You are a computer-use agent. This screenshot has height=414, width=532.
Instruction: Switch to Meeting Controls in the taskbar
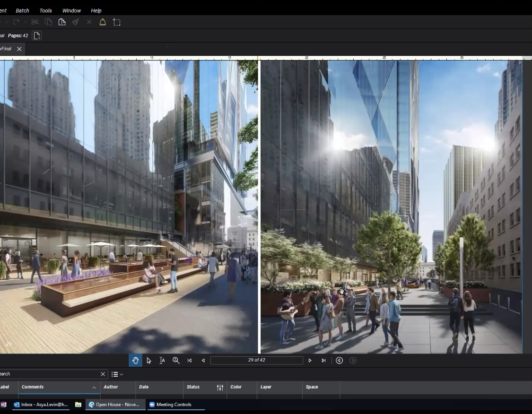tap(174, 405)
